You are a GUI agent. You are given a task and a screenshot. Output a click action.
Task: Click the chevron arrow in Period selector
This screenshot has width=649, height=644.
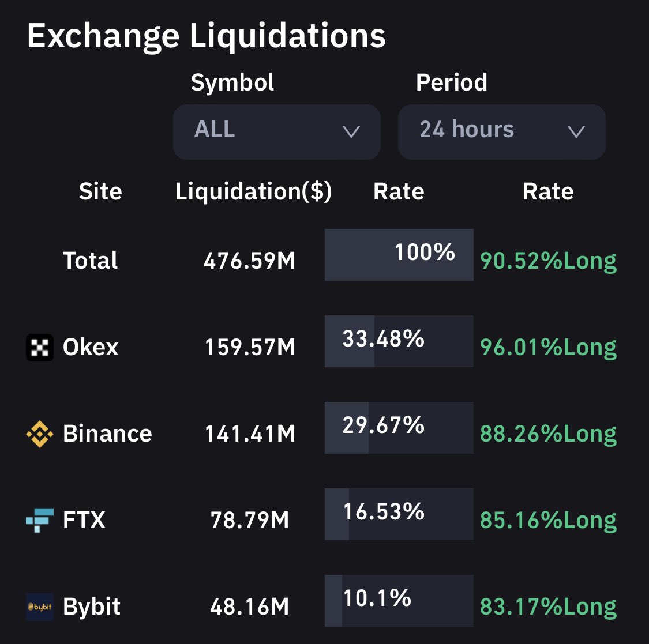click(576, 132)
